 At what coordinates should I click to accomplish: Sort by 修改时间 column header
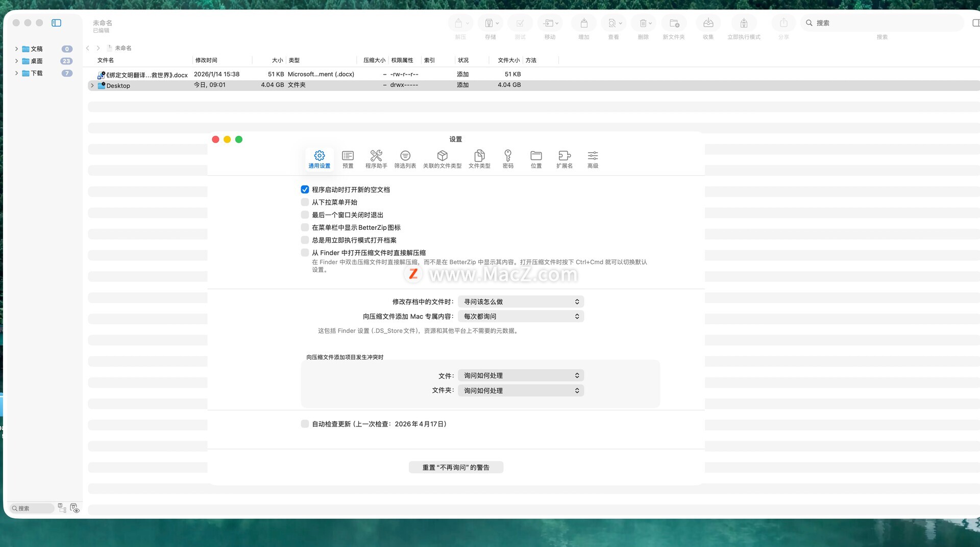pos(206,60)
